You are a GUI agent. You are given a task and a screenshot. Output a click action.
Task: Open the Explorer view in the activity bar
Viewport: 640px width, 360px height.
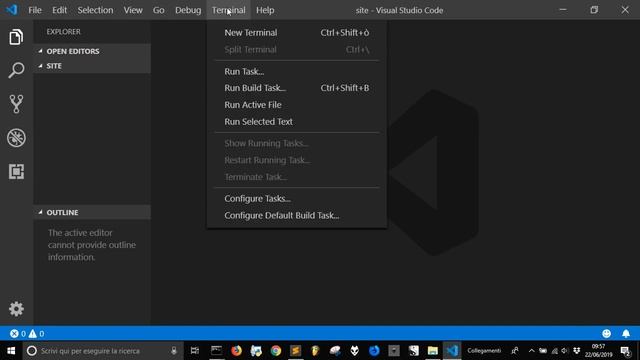pos(16,37)
